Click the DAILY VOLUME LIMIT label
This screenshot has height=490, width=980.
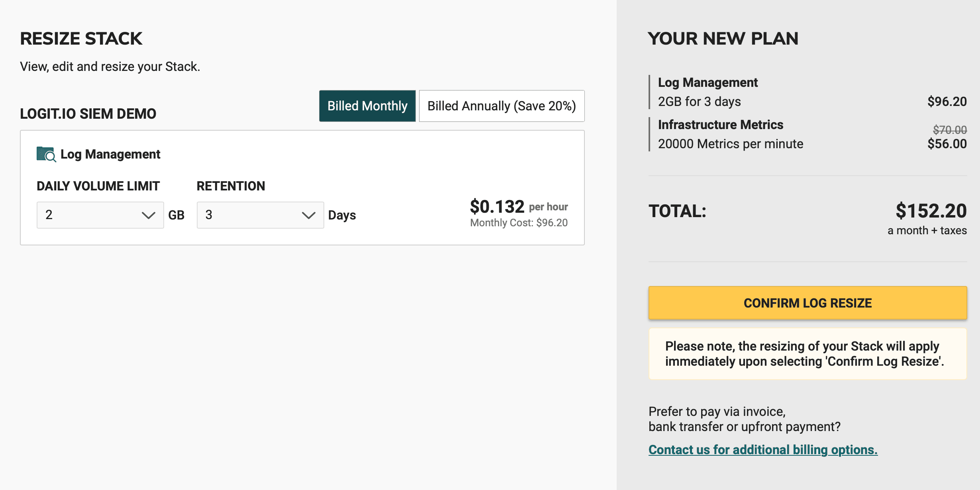pyautogui.click(x=98, y=186)
